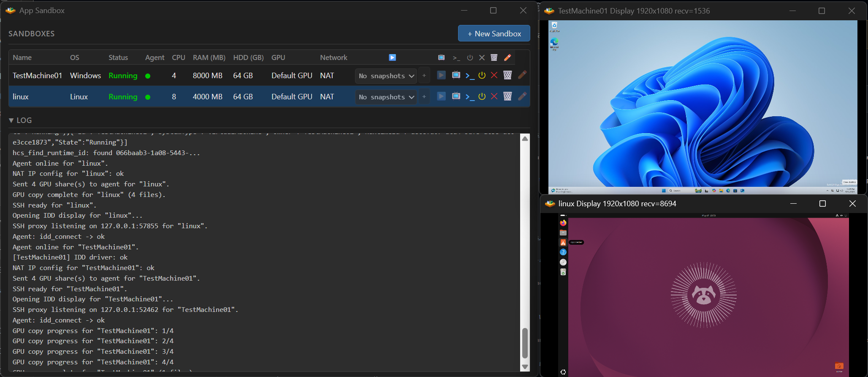868x377 pixels.
Task: Click the trash bin icon in table header
Action: (494, 57)
